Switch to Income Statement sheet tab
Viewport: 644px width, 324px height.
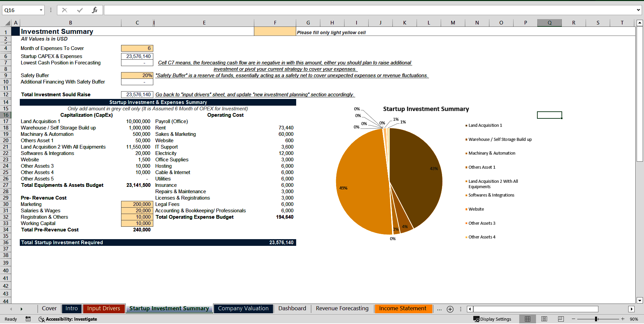pyautogui.click(x=403, y=309)
